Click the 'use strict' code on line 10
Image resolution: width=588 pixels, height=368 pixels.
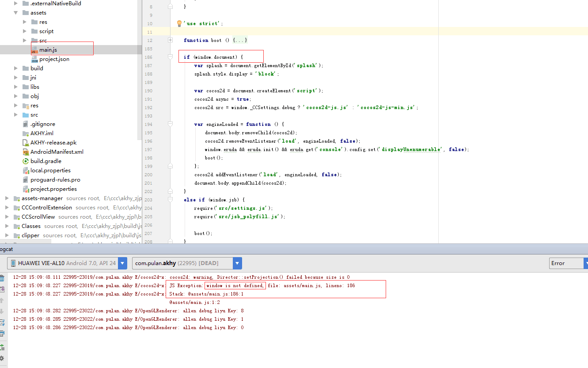(203, 23)
